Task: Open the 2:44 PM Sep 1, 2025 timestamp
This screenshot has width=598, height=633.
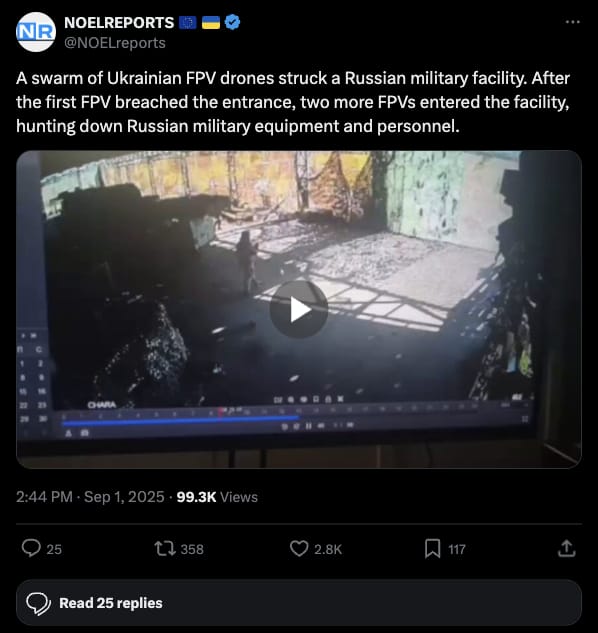Action: click(x=90, y=497)
